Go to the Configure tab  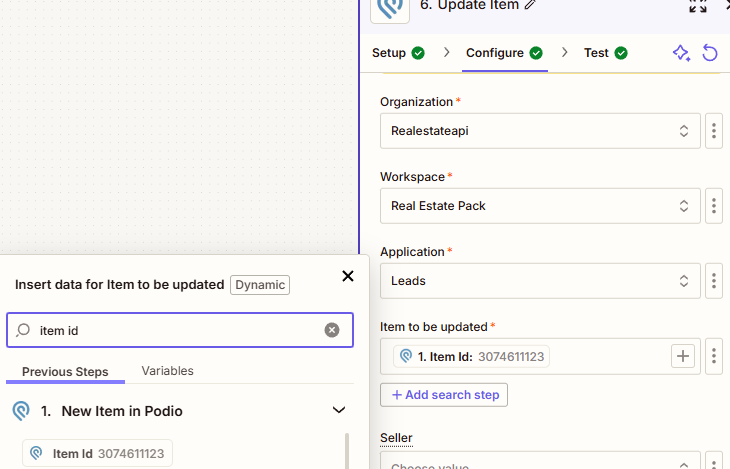[x=504, y=53]
